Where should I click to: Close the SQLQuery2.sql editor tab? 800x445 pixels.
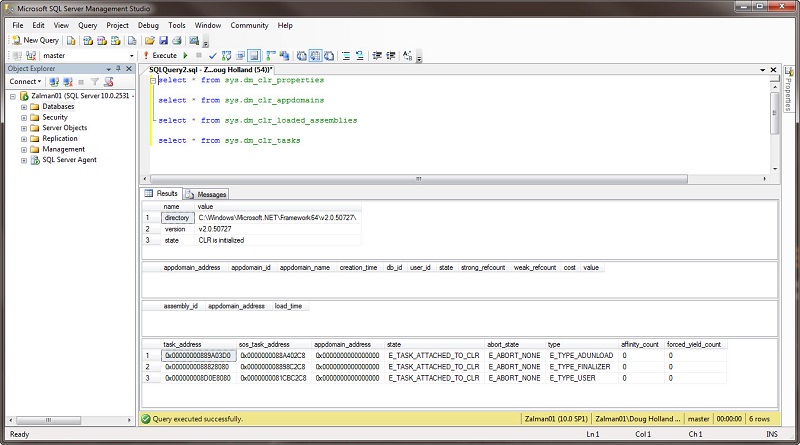pos(773,69)
